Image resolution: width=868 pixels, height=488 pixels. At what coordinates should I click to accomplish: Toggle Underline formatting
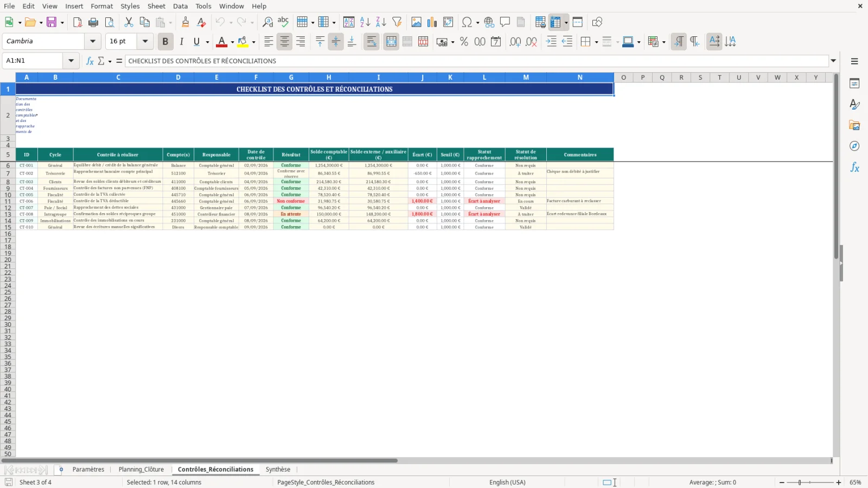[x=196, y=42]
